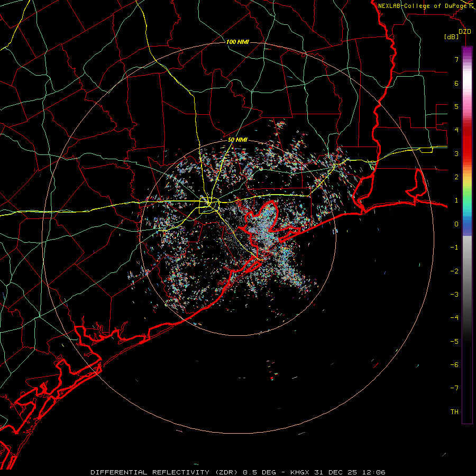The height and width of the screenshot is (476, 476).
Task: Click the '50 NMI' range ring label
Action: pyautogui.click(x=237, y=140)
